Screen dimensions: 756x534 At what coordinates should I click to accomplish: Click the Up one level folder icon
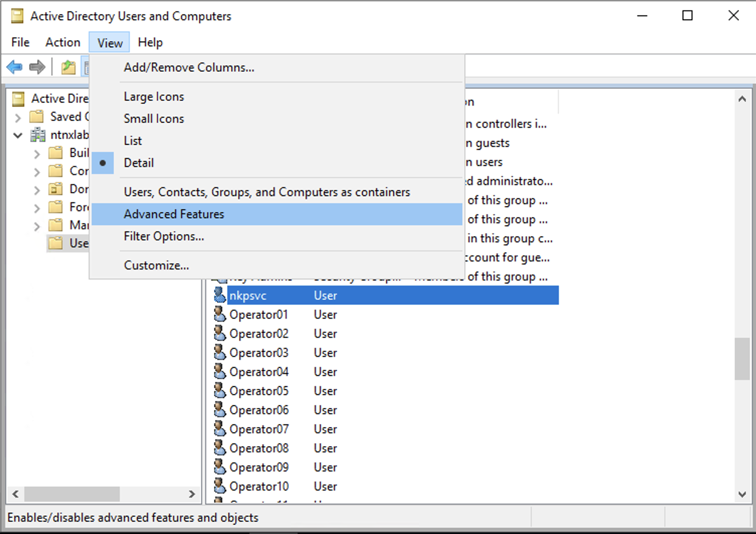[x=68, y=67]
